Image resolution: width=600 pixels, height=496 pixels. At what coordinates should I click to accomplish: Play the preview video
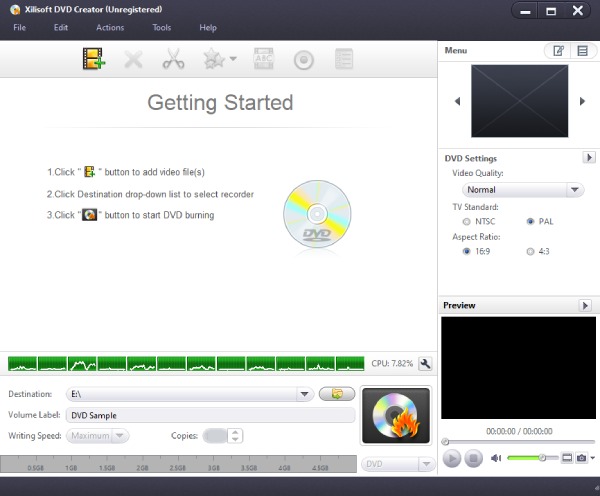(452, 458)
